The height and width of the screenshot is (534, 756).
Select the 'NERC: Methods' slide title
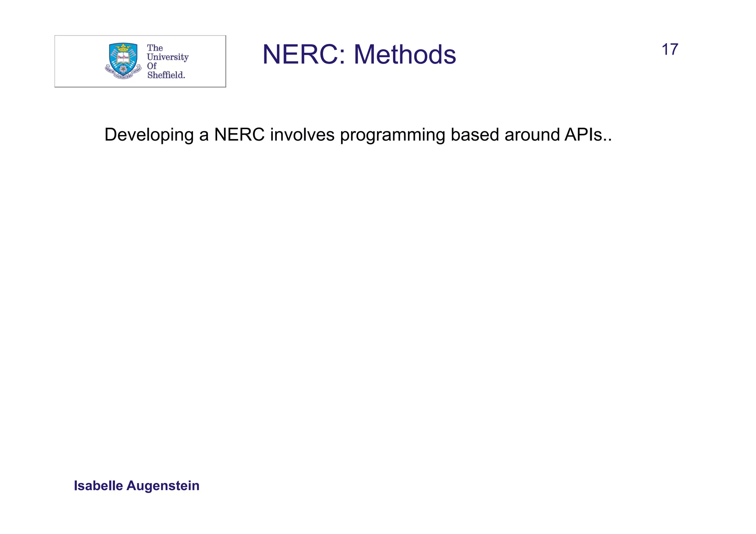pos(359,55)
